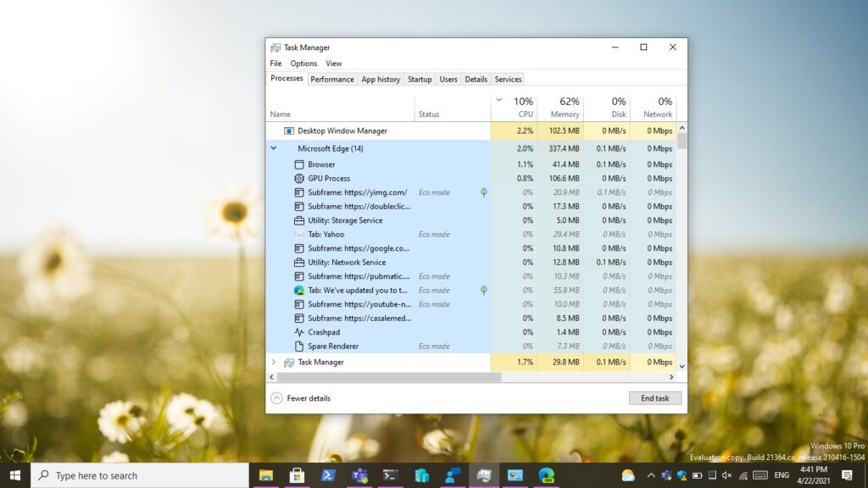The image size is (868, 488).
Task: Click the End task button
Action: 654,398
